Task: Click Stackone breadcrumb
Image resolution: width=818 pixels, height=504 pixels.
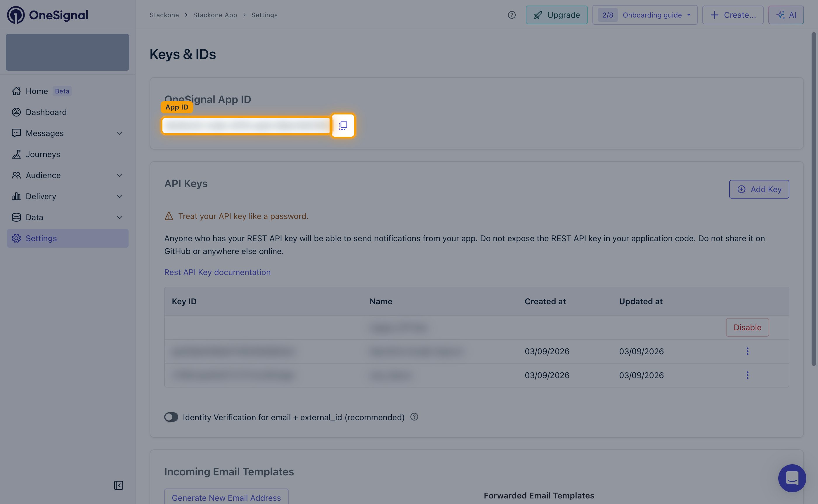Action: 164,15
